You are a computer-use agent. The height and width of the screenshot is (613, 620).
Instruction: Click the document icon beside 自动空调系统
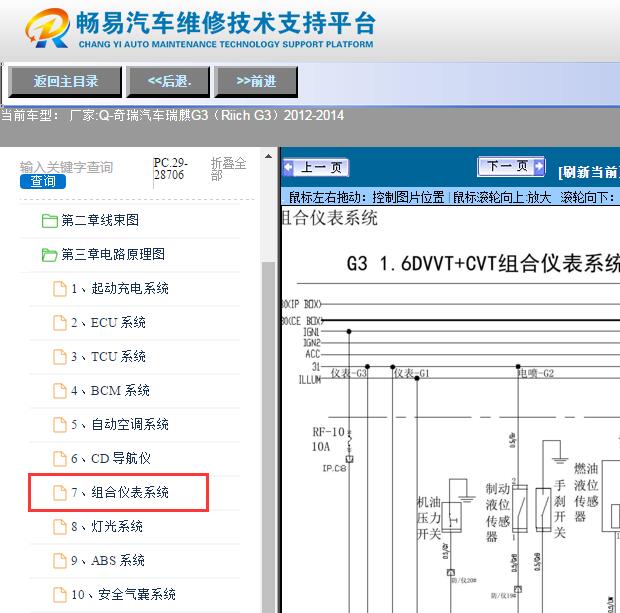60,425
